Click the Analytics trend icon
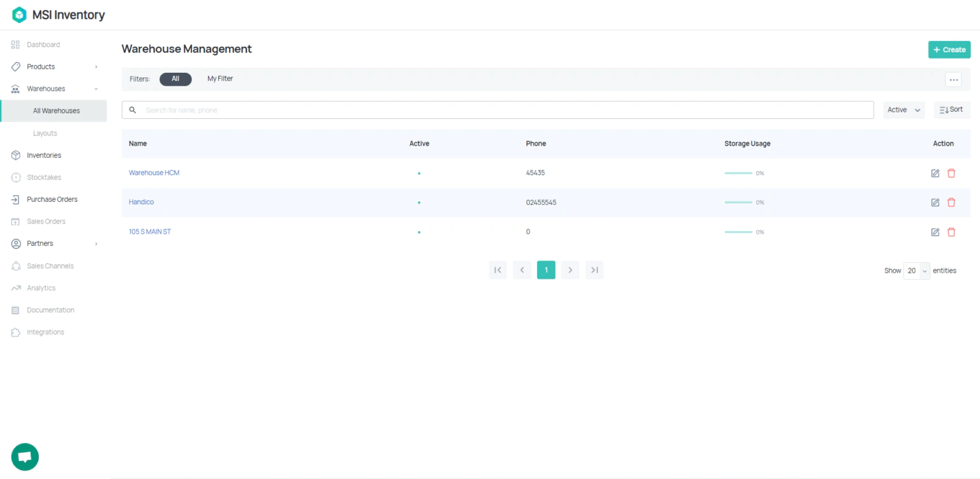Image resolution: width=980 pixels, height=479 pixels. point(16,288)
